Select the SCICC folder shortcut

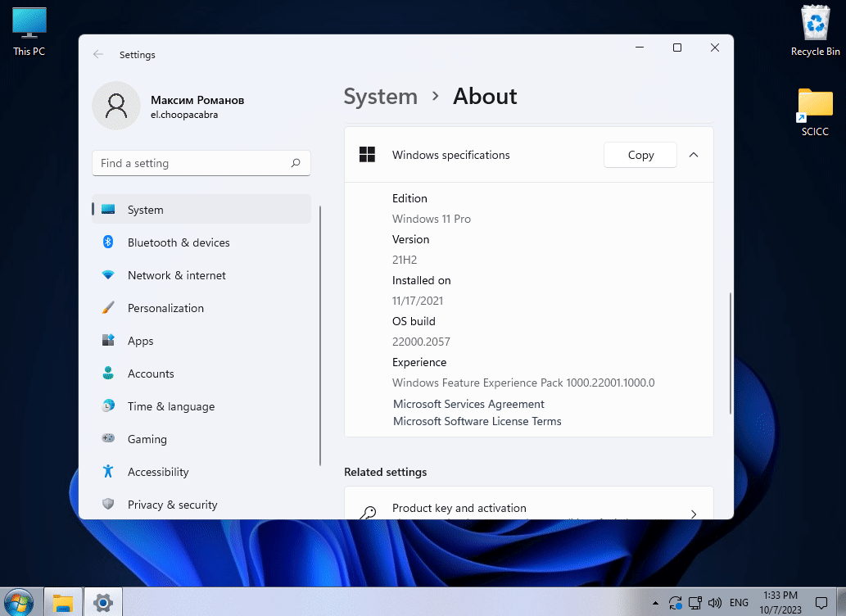click(x=815, y=112)
